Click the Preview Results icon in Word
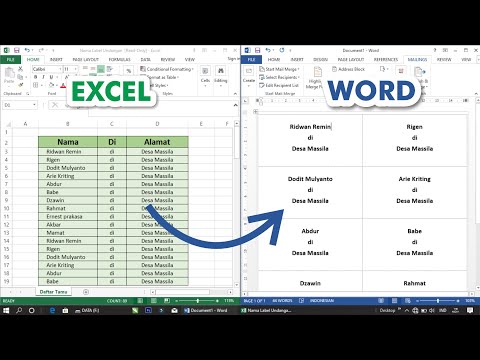The height and width of the screenshot is (360, 480). [x=401, y=72]
